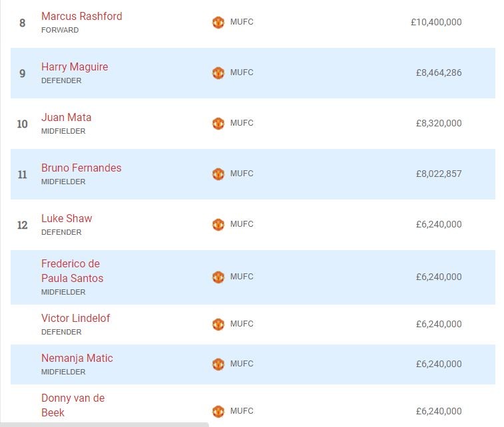Open Harry Maguire's player page
This screenshot has height=427, width=504.
pyautogui.click(x=74, y=67)
